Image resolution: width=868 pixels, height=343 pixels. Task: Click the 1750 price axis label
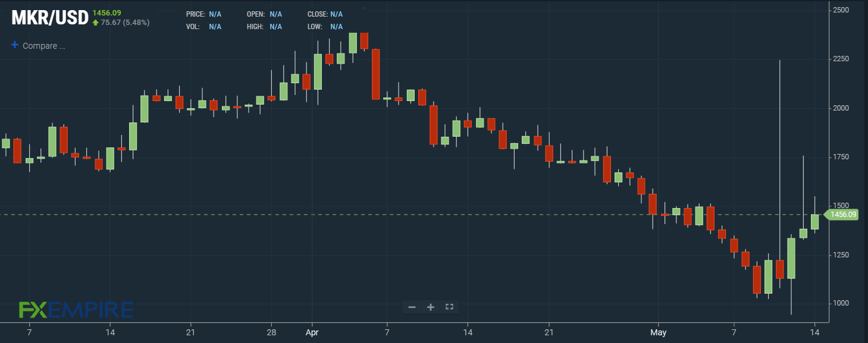coord(841,157)
